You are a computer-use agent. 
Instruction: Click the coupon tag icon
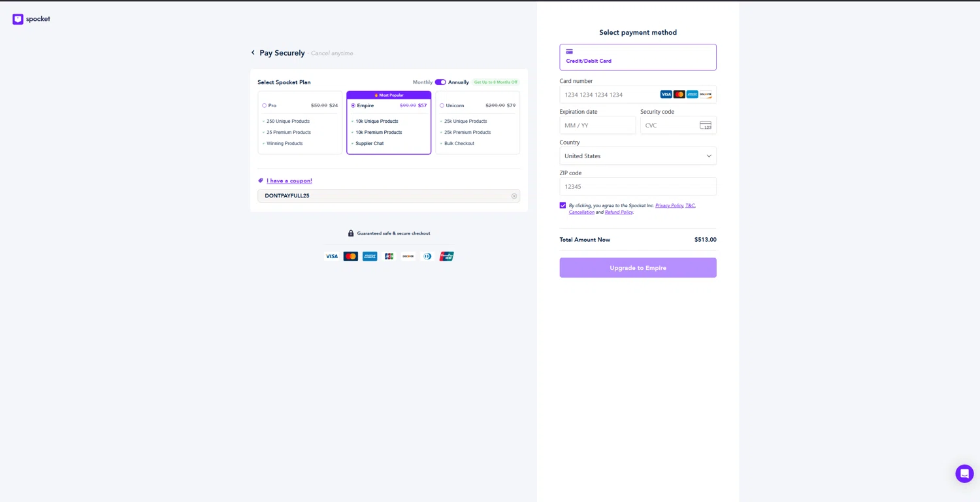point(261,180)
